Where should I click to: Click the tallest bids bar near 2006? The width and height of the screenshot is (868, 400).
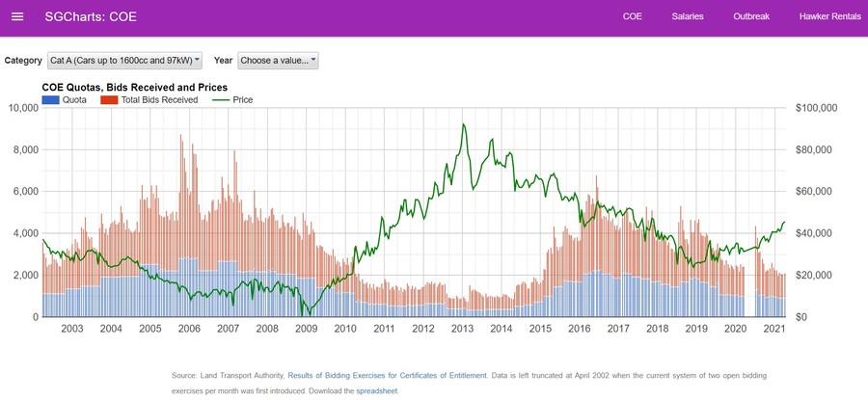click(x=180, y=136)
